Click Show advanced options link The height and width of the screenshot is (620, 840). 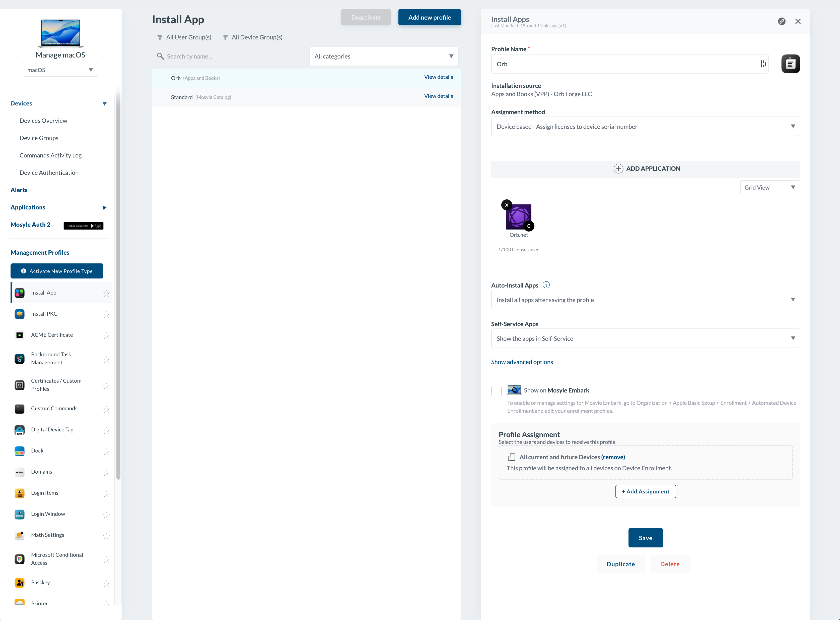(522, 362)
